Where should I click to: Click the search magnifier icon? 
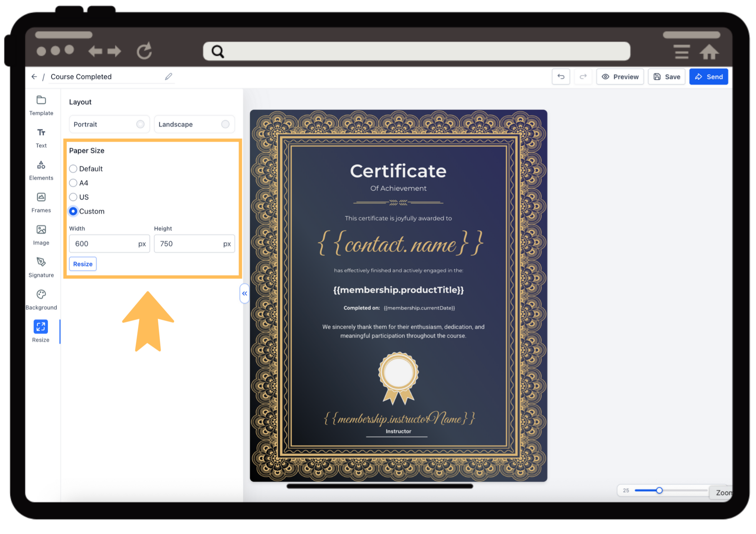click(218, 51)
